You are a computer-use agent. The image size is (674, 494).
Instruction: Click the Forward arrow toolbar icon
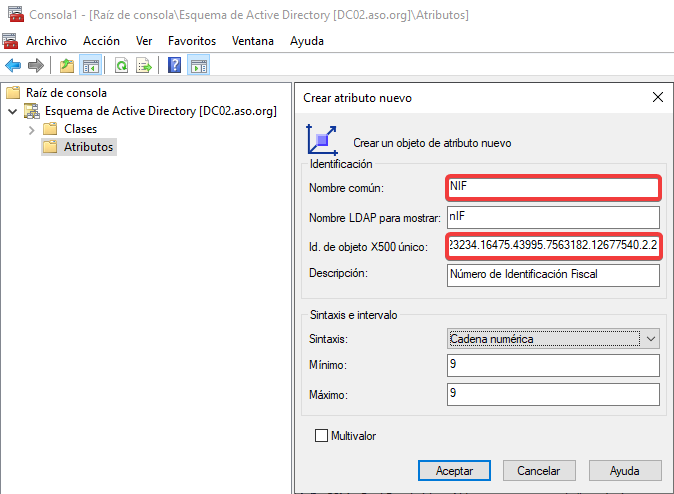point(36,66)
